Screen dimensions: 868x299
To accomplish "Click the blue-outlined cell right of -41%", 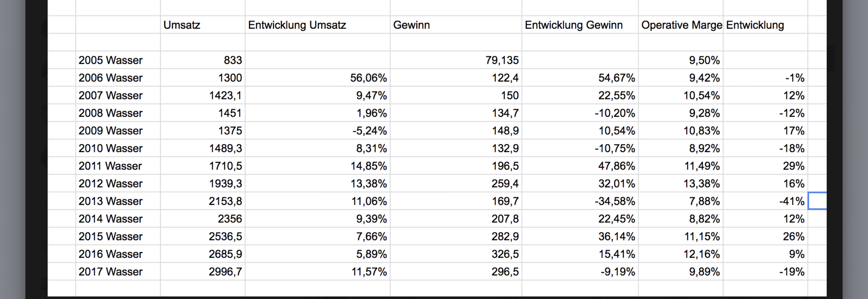I will pos(817,201).
